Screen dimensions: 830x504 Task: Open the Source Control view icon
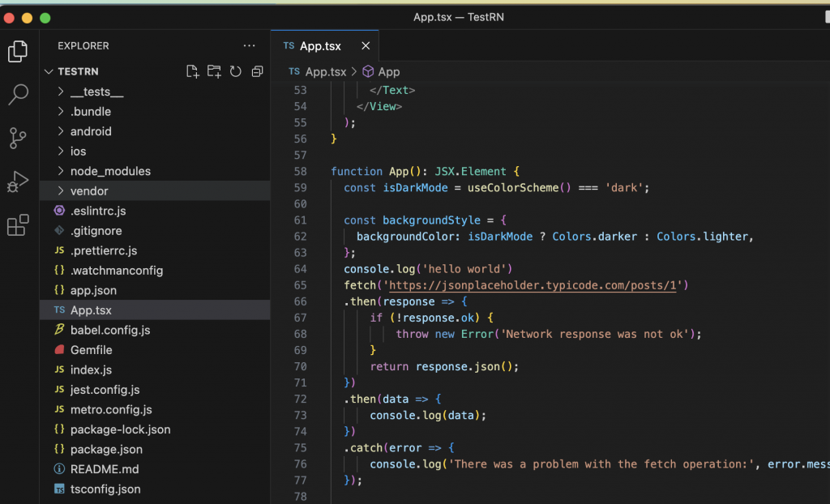pos(18,138)
